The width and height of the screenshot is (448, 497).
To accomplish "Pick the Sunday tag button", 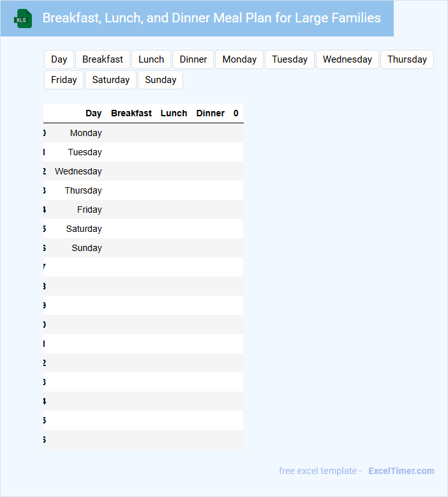I will coord(161,80).
